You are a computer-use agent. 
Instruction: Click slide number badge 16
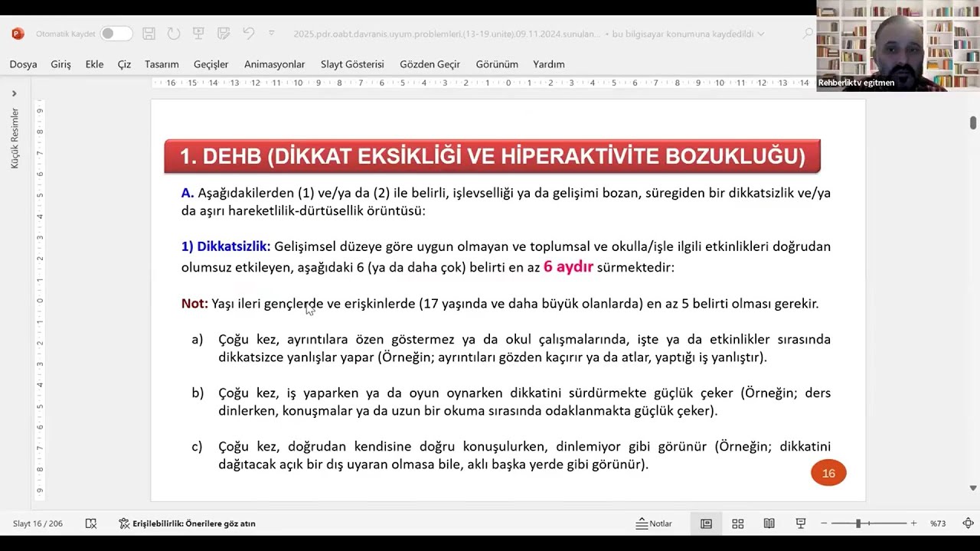(x=828, y=473)
